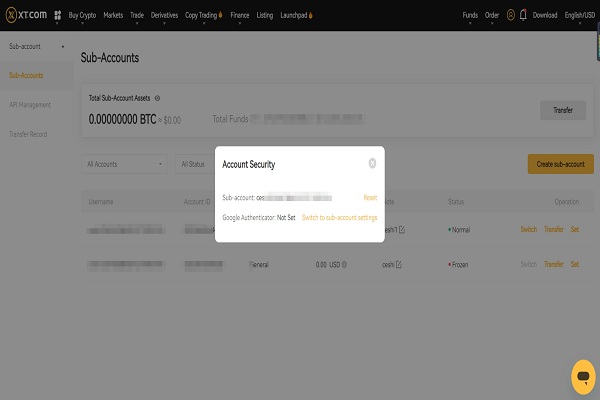Open the Download link
The height and width of the screenshot is (400, 600).
545,15
